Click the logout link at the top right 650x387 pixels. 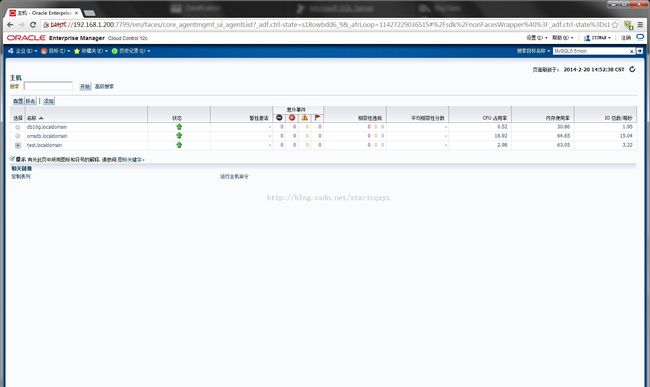[626, 38]
